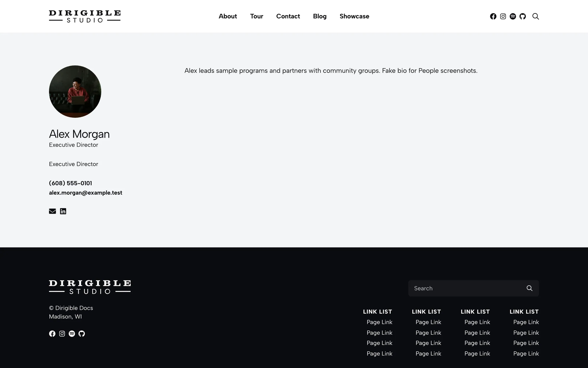Viewport: 588px width, 368px height.
Task: Open the footer Spotify icon
Action: (72, 334)
